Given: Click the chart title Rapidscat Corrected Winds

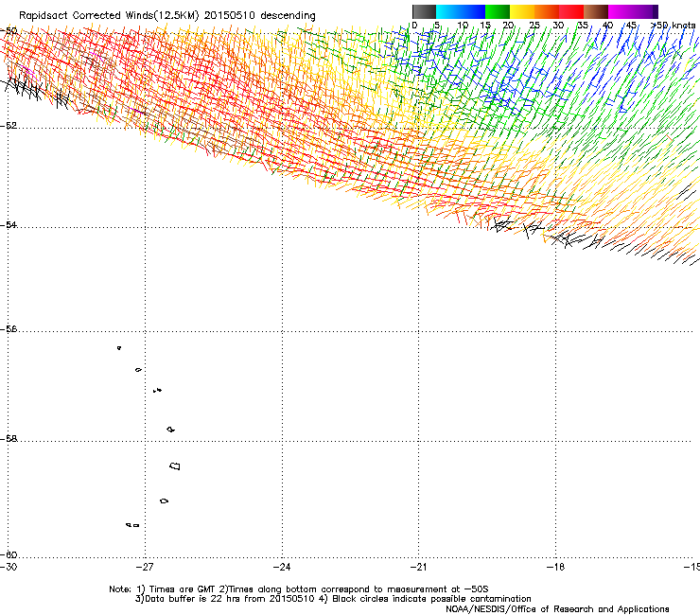Looking at the screenshot, I should click(167, 16).
